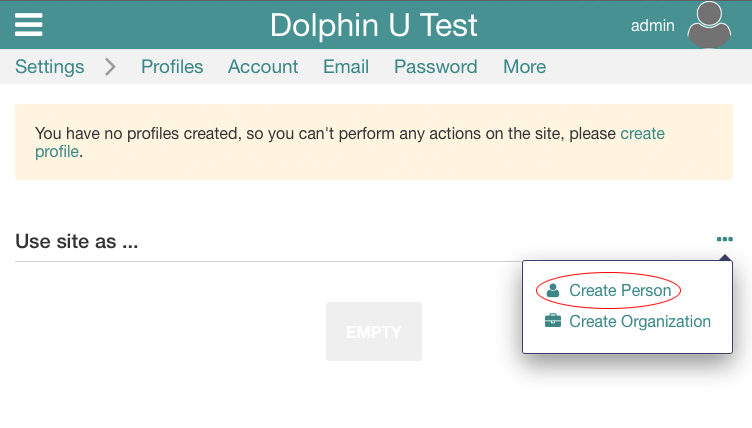Screen dimensions: 752x428
Task: Open the Account tab
Action: 263,67
